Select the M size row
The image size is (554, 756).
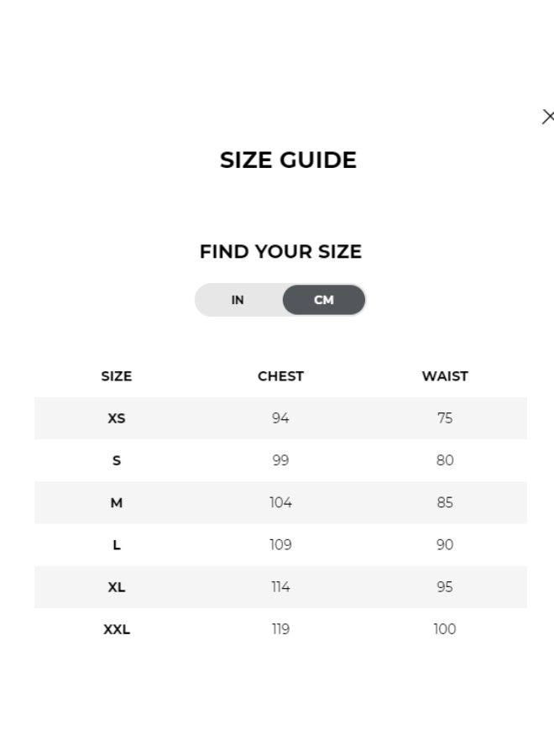pos(116,502)
